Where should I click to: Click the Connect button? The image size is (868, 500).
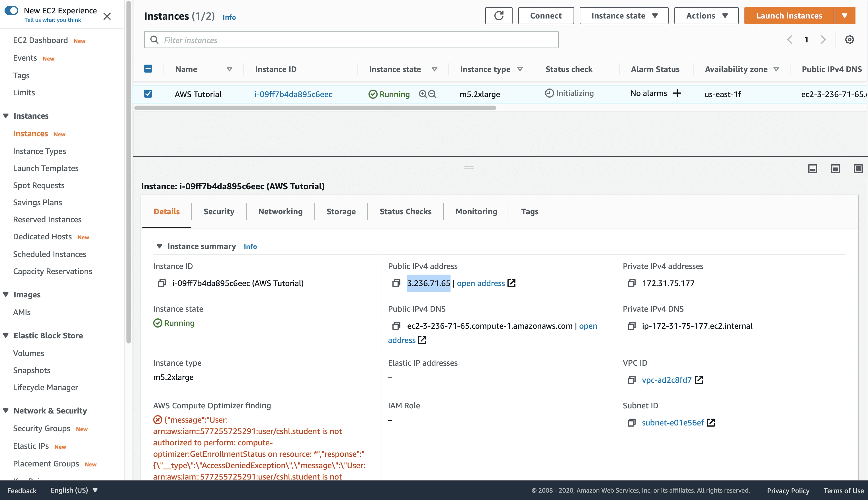click(x=546, y=16)
